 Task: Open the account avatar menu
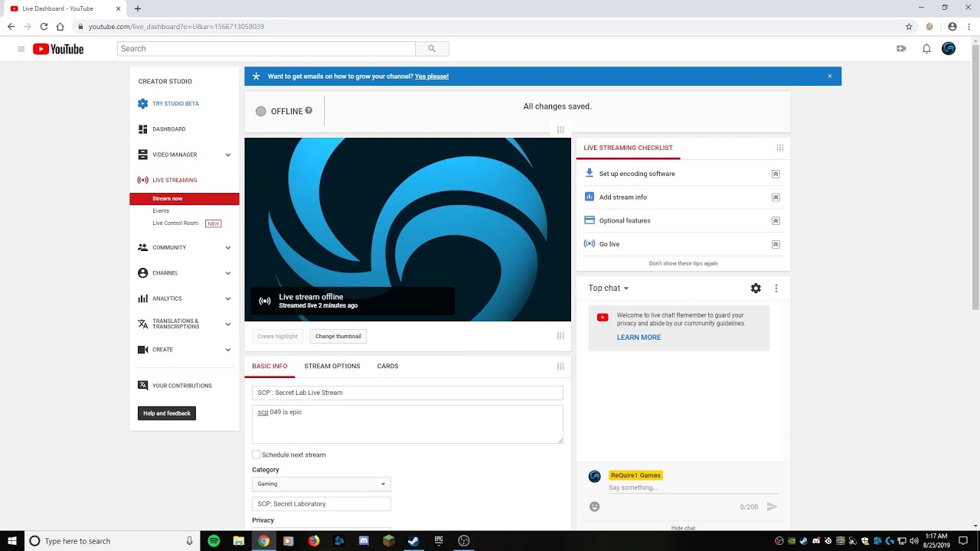[949, 49]
